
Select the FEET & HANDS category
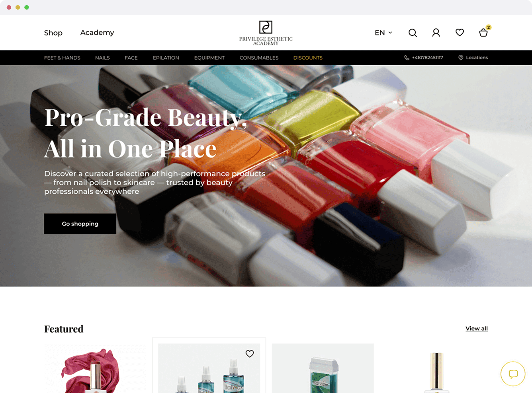62,58
